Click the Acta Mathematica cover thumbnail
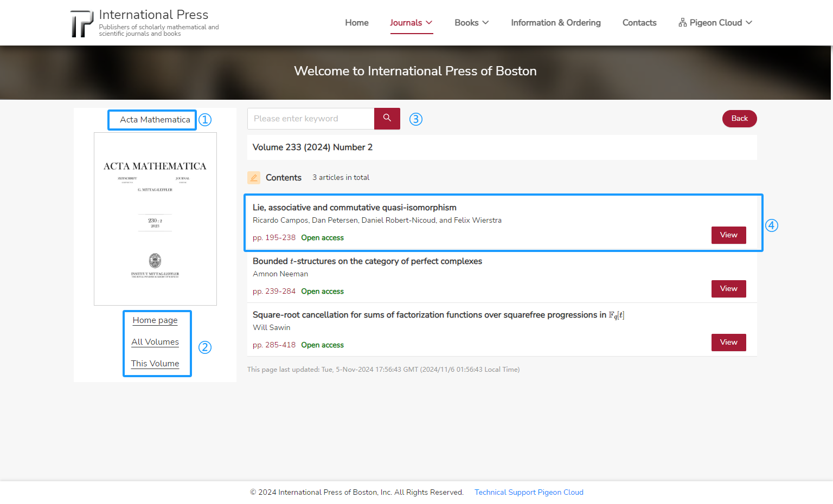 click(x=155, y=219)
